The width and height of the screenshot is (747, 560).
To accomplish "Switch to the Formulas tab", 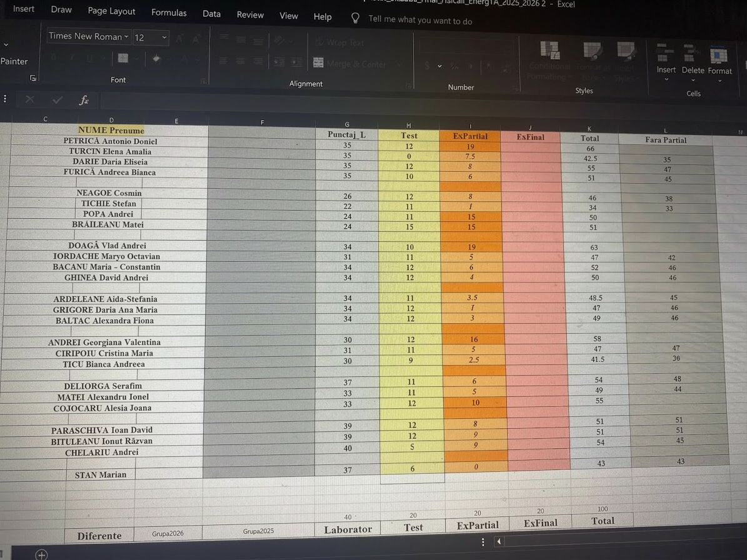I will [169, 12].
